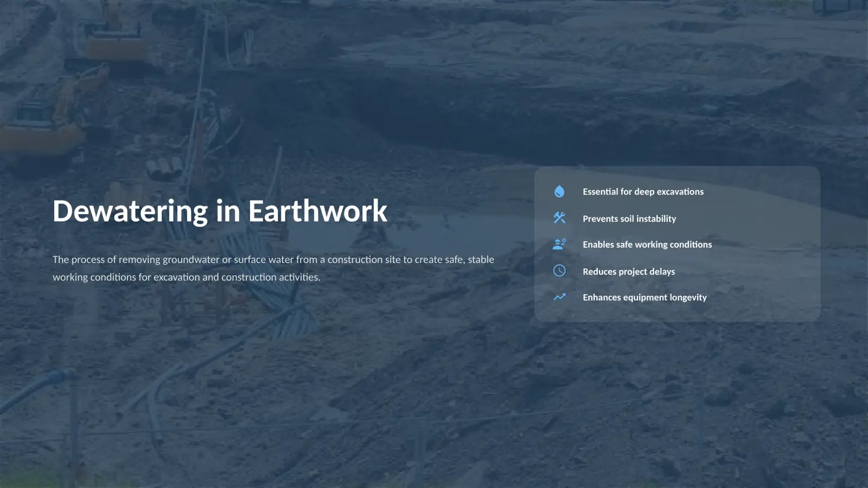
Task: Select 'Enables safe working conditions' text
Action: [x=647, y=245]
